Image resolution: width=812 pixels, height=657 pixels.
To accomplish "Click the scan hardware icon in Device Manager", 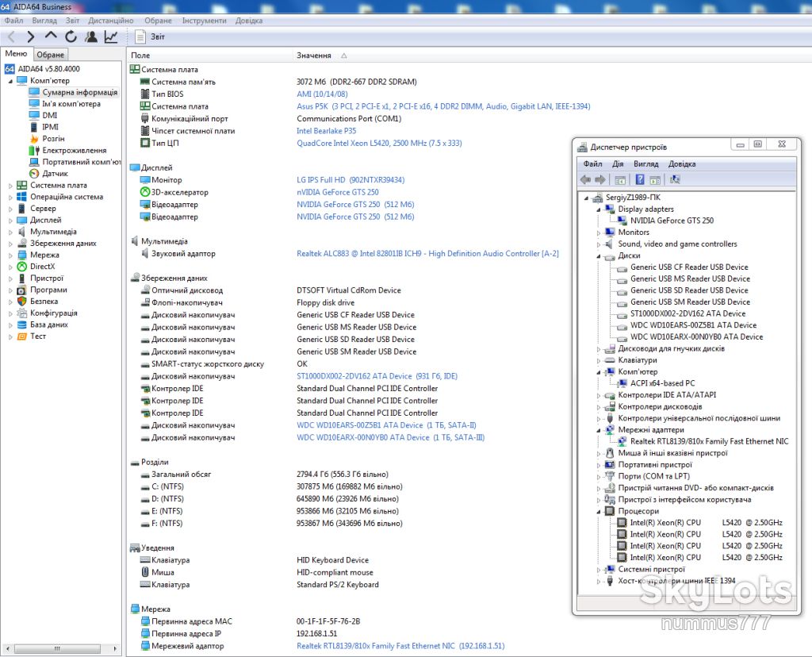I will point(675,180).
